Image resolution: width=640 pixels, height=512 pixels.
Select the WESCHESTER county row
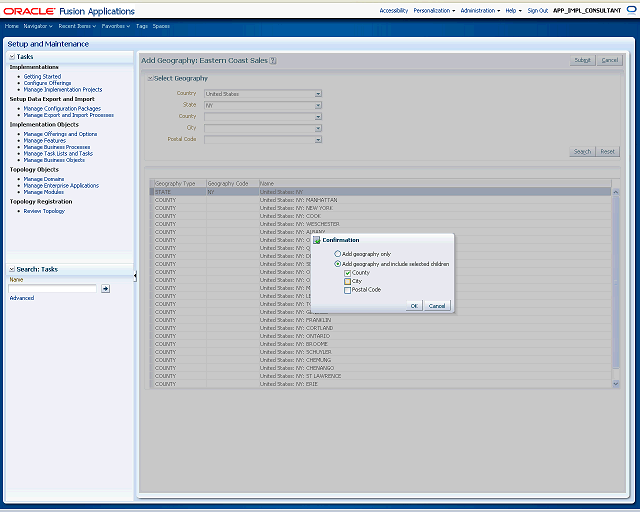[x=380, y=224]
